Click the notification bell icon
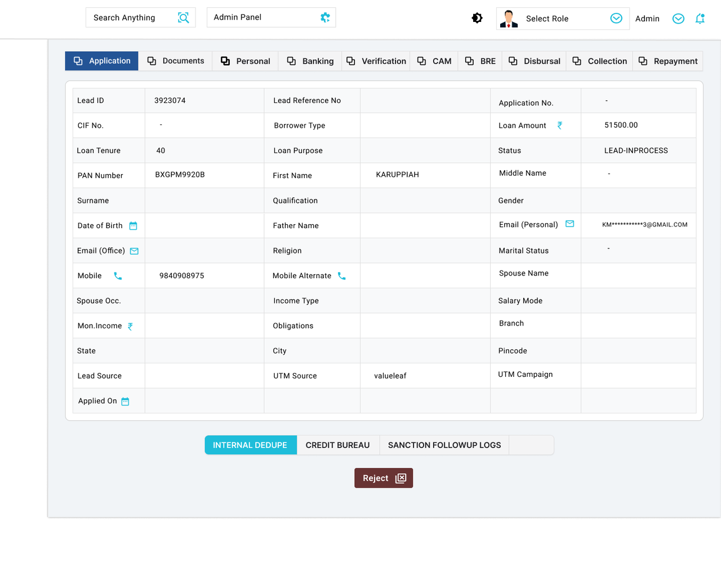The width and height of the screenshot is (721, 588). click(700, 19)
